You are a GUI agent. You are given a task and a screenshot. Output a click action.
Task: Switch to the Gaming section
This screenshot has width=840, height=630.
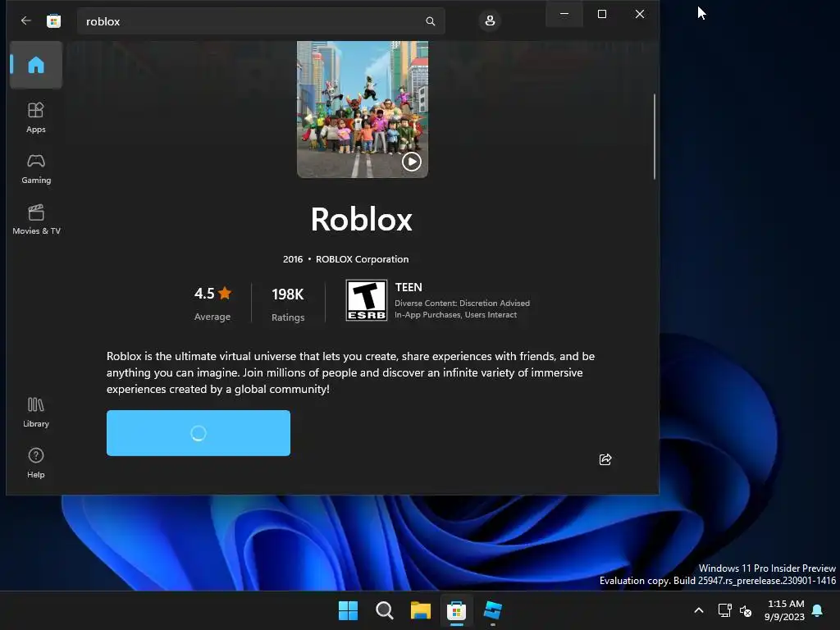click(x=36, y=168)
